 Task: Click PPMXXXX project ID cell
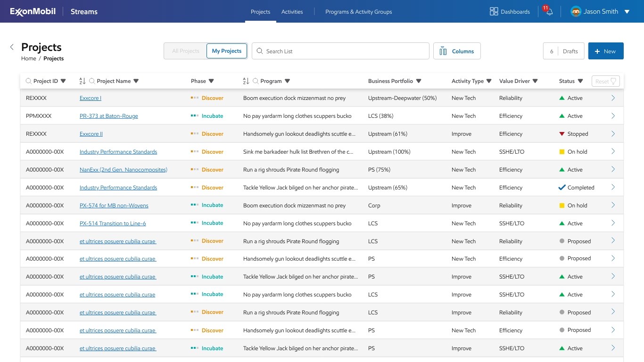(39, 116)
